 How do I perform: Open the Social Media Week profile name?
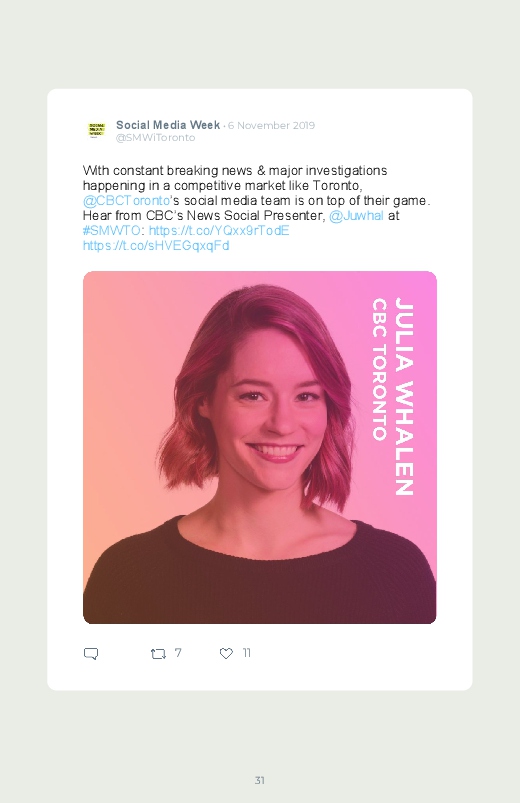(168, 125)
